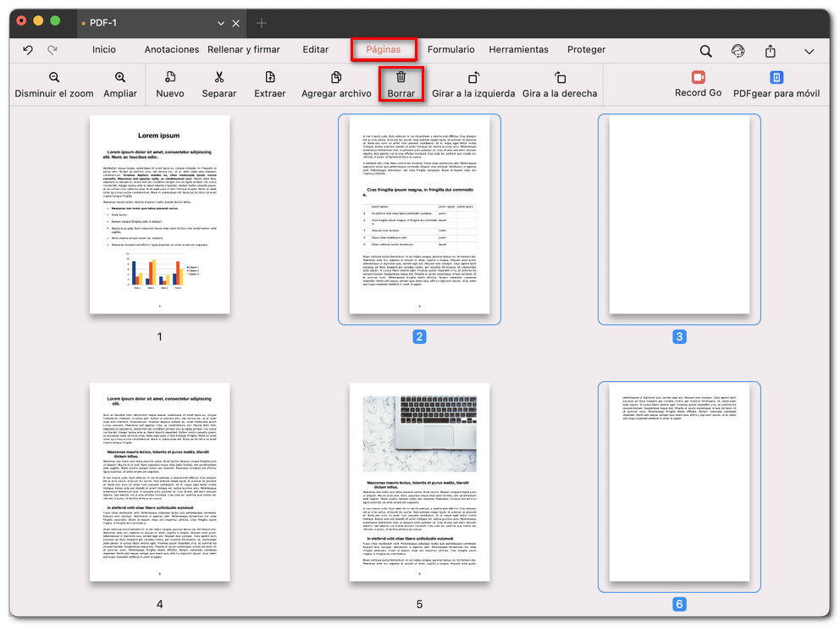Click the Undo arrow icon
Image resolution: width=840 pixels, height=626 pixels.
coord(27,51)
